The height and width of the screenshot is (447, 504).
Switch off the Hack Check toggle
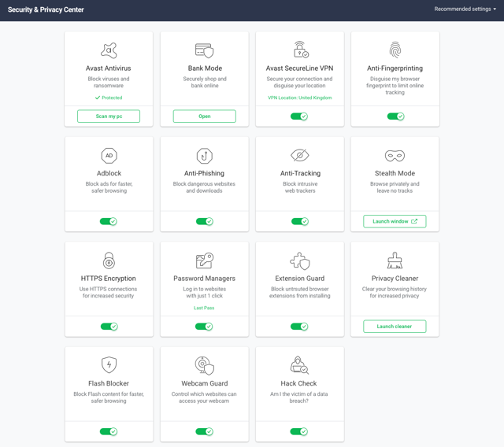[x=298, y=431]
